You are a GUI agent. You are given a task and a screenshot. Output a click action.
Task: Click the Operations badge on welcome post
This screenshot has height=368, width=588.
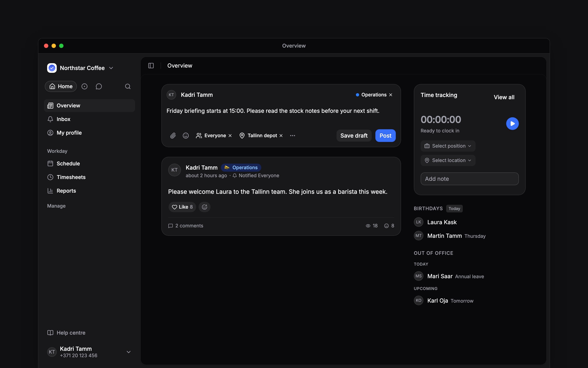pyautogui.click(x=241, y=168)
